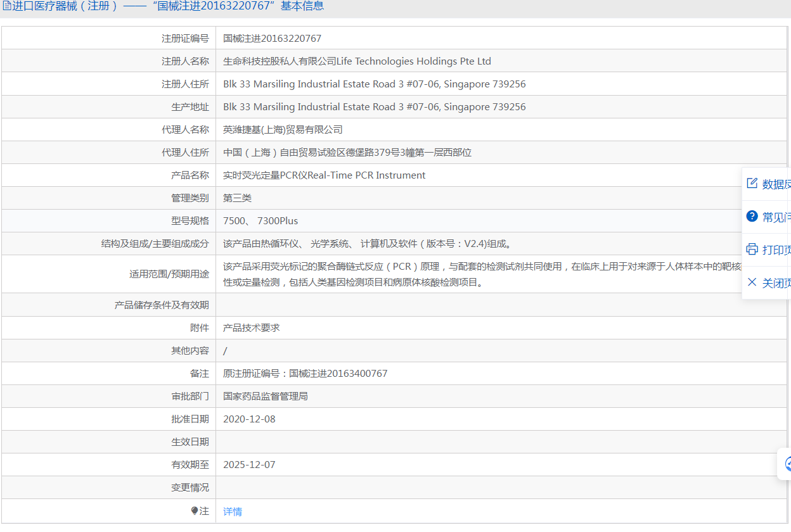Click the lightbulb icon beside 注
The height and width of the screenshot is (532, 791).
coord(195,510)
